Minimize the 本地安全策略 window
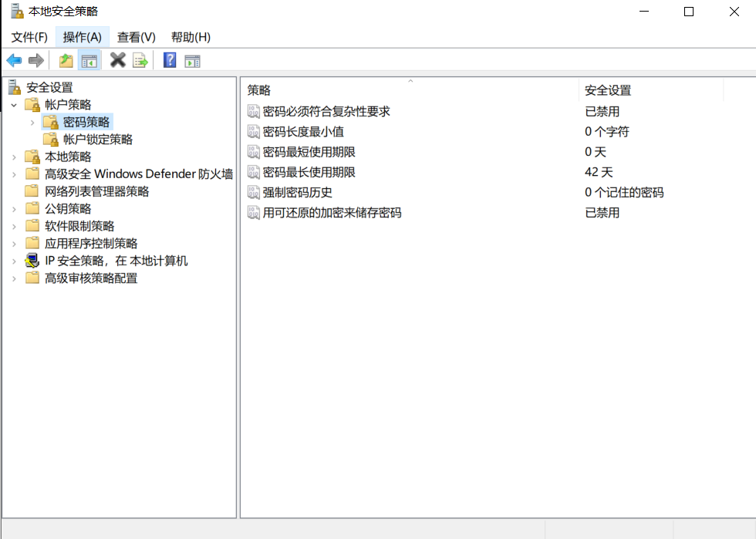Image resolution: width=756 pixels, height=539 pixels. 644,12
